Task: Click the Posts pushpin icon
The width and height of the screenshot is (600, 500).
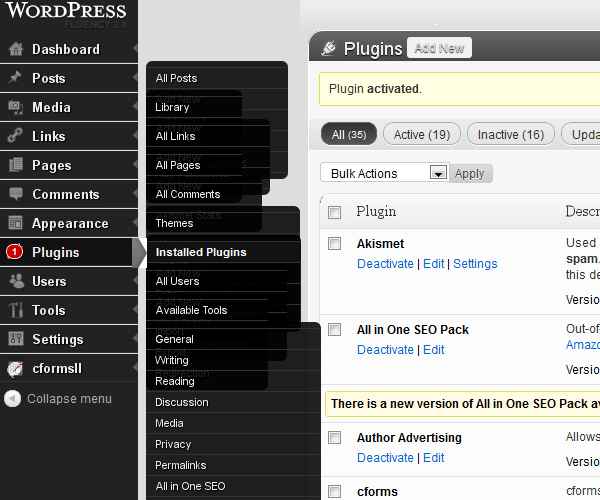Action: [15, 78]
